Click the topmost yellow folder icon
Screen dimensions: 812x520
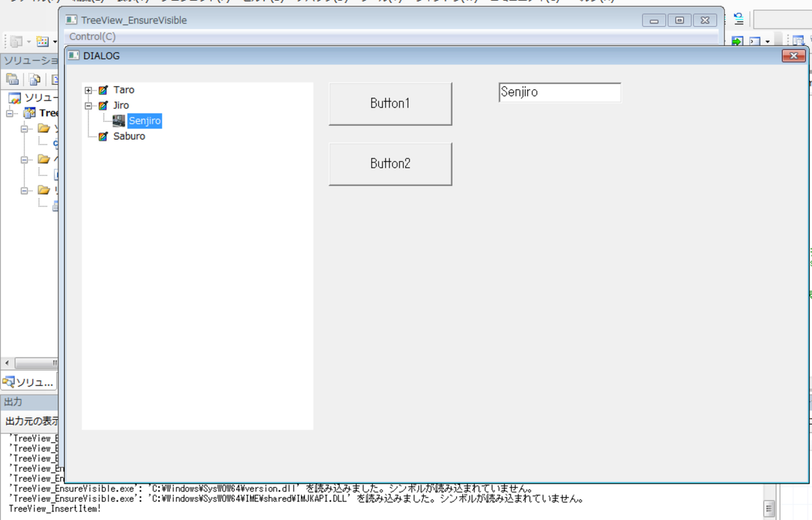coord(44,128)
